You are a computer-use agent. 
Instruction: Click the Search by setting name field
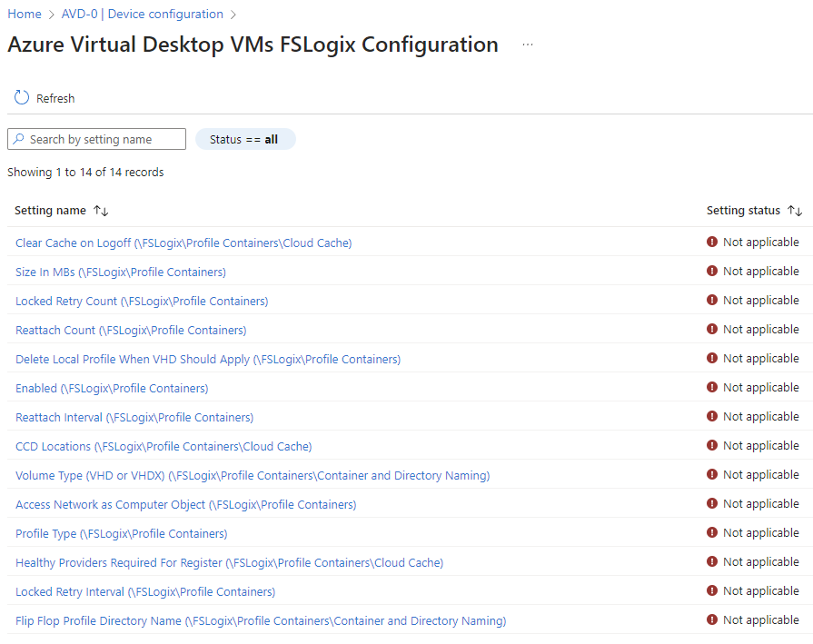pos(96,139)
